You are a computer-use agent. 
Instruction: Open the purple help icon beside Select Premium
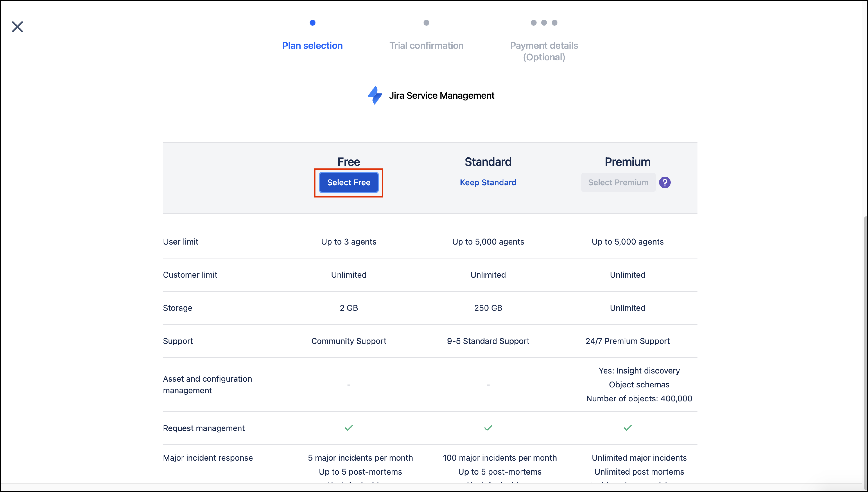(x=665, y=183)
